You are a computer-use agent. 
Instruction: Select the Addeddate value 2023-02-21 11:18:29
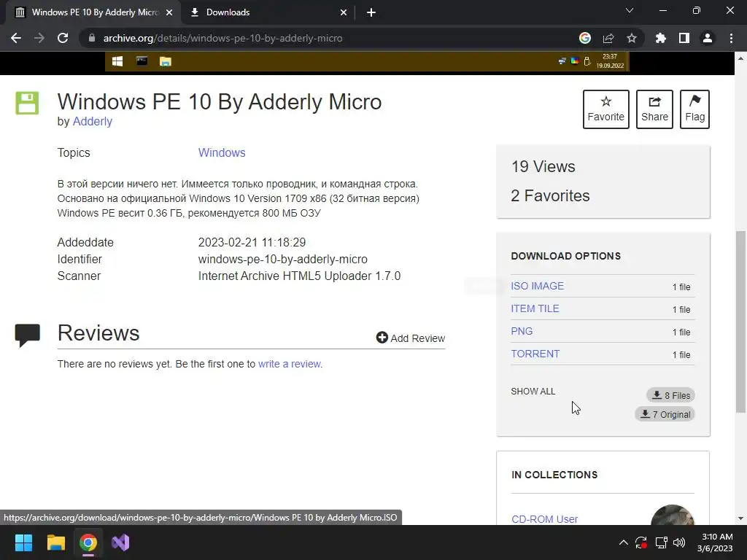(252, 242)
